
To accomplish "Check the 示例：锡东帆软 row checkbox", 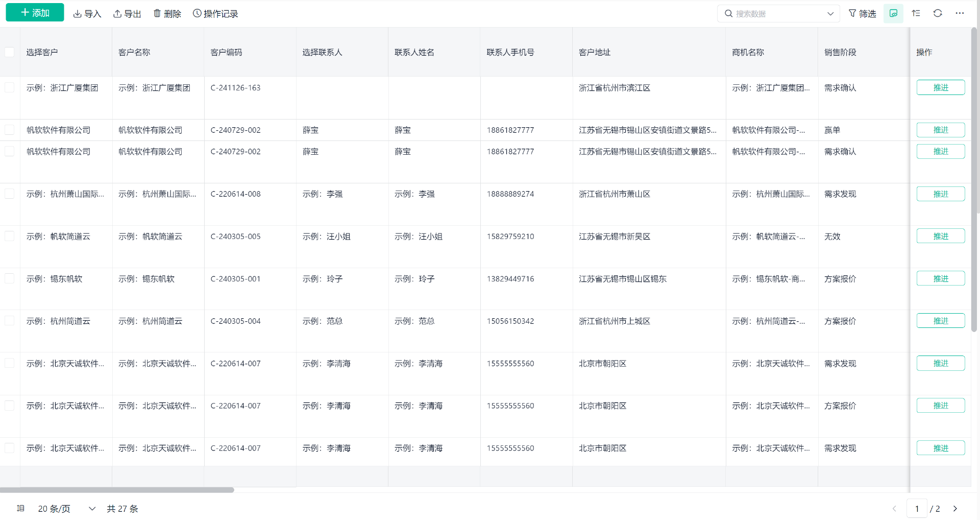I will 9,278.
